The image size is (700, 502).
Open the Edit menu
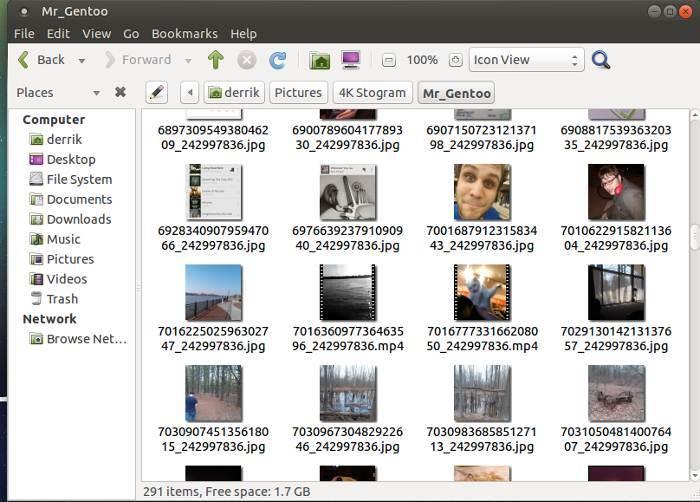[x=58, y=34]
